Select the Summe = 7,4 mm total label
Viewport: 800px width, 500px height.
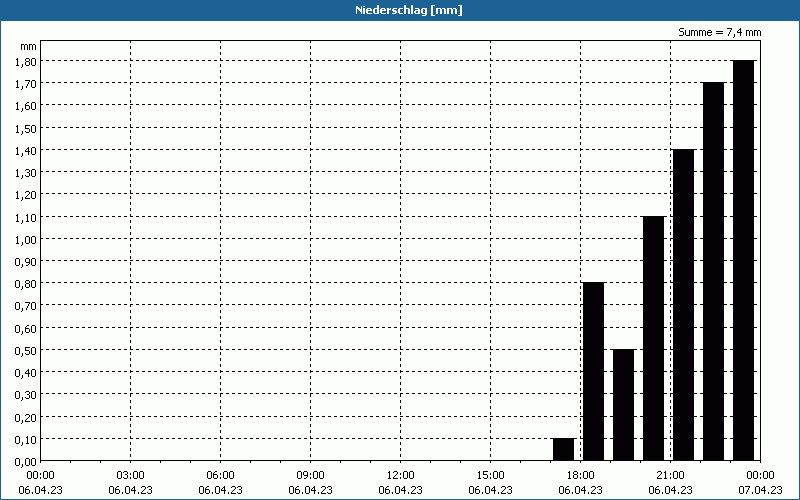click(x=719, y=32)
